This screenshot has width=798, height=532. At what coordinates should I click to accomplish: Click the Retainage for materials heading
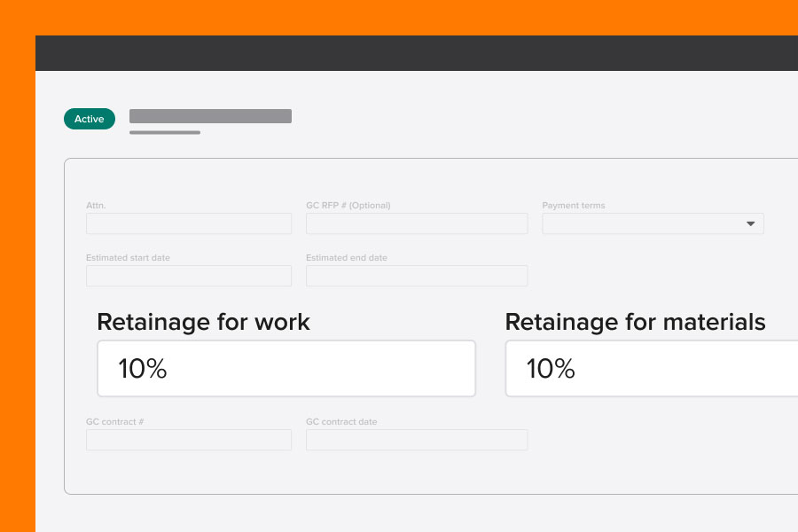635,322
